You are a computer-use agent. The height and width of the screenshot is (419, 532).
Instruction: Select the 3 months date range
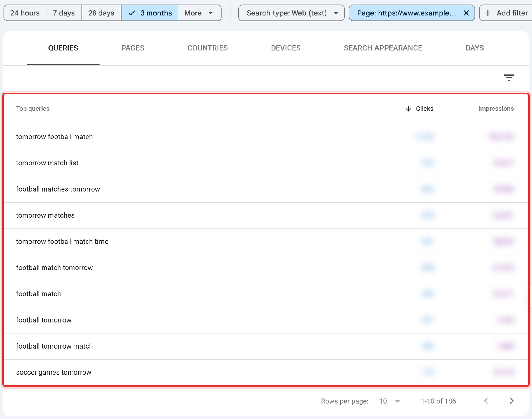pyautogui.click(x=150, y=13)
